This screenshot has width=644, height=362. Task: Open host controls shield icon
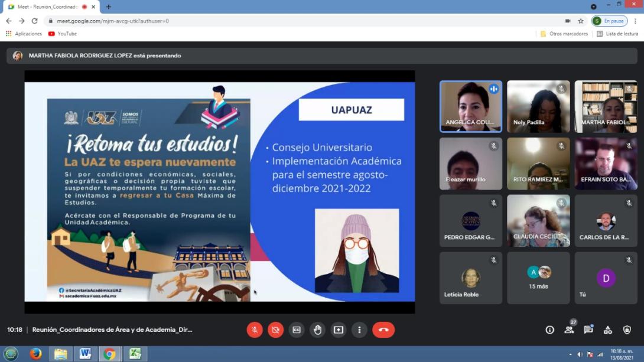coord(627,330)
